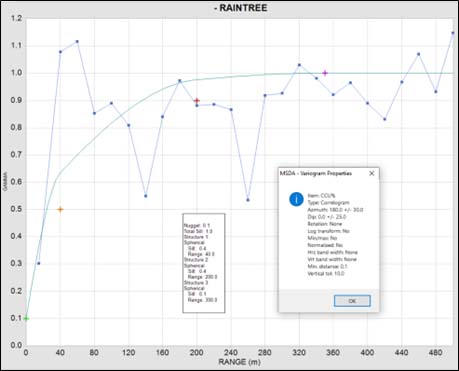Viewport: 459px width, 371px height.
Task: Click the data point at range 140 dip
Action: pos(146,196)
